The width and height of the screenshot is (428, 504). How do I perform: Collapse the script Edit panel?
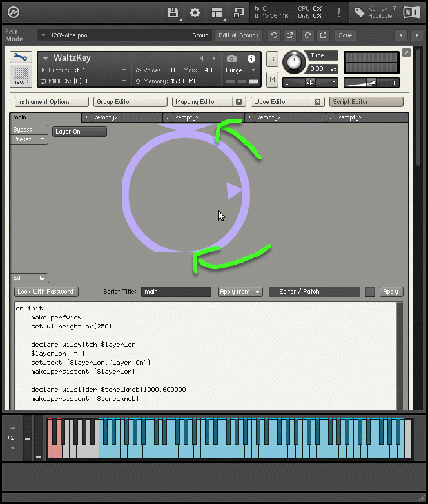click(29, 277)
